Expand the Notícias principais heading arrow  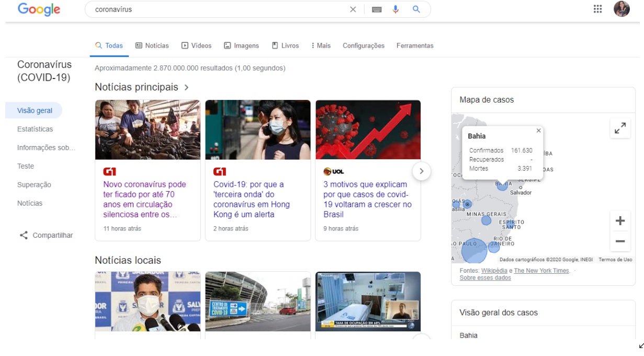pyautogui.click(x=187, y=87)
